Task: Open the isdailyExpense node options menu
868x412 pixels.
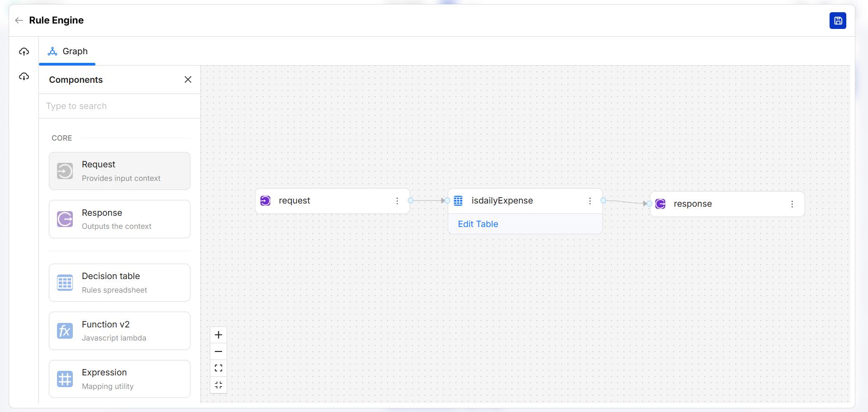Action: click(x=590, y=201)
